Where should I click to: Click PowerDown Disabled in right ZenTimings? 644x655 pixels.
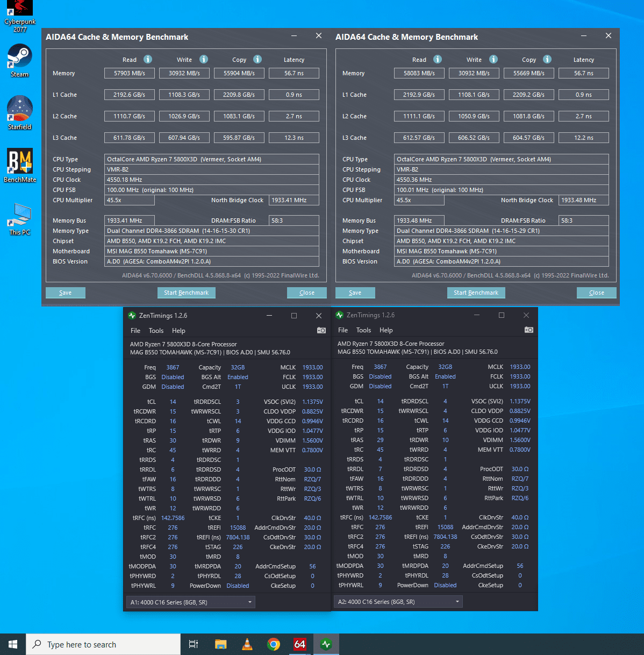(445, 585)
